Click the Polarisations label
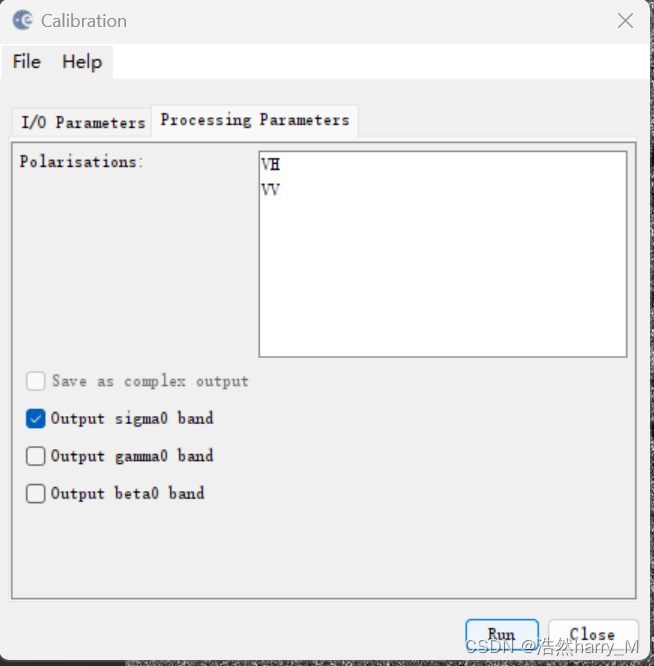Viewport: 654px width, 666px height. coord(82,161)
